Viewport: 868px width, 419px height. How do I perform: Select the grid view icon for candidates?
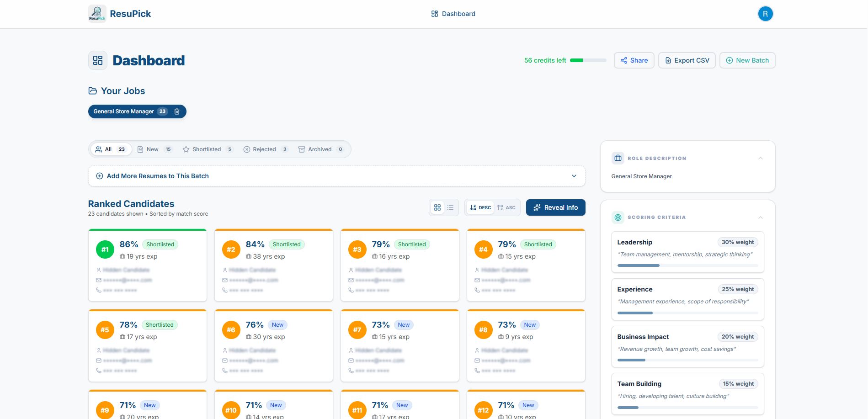[x=437, y=207]
